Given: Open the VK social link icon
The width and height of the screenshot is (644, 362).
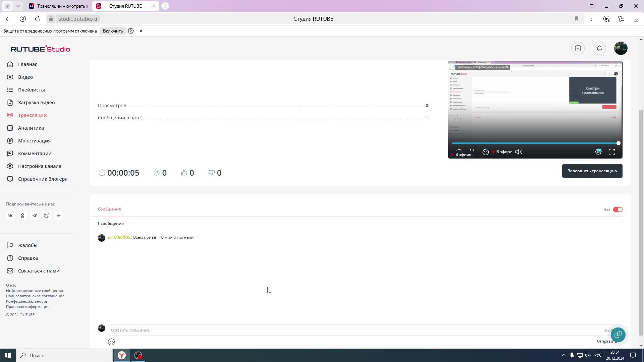Looking at the screenshot, I should pos(10,216).
